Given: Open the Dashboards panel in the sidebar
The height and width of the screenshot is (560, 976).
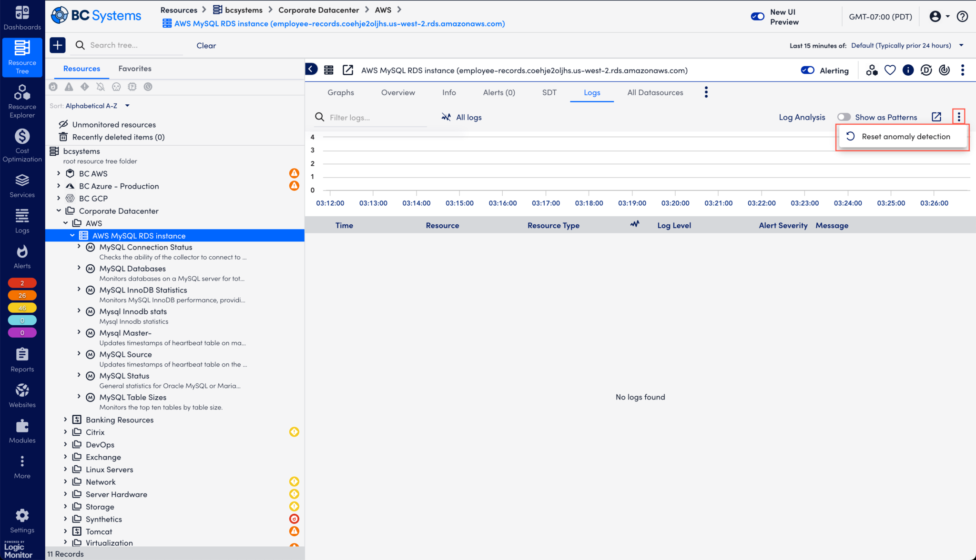Looking at the screenshot, I should [x=22, y=17].
